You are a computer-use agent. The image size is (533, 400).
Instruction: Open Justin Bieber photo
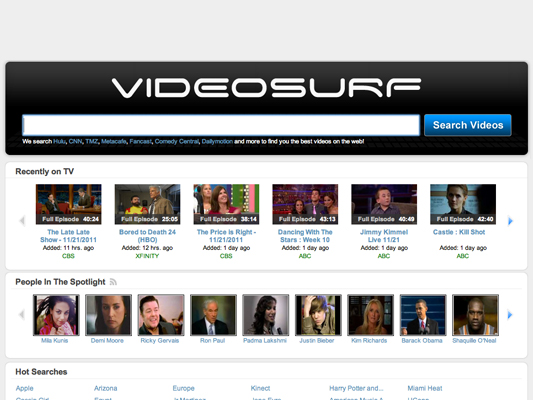(318, 315)
